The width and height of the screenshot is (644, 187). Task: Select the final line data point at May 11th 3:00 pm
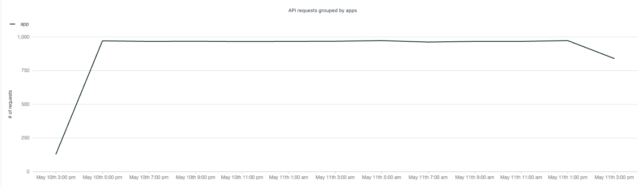point(614,58)
